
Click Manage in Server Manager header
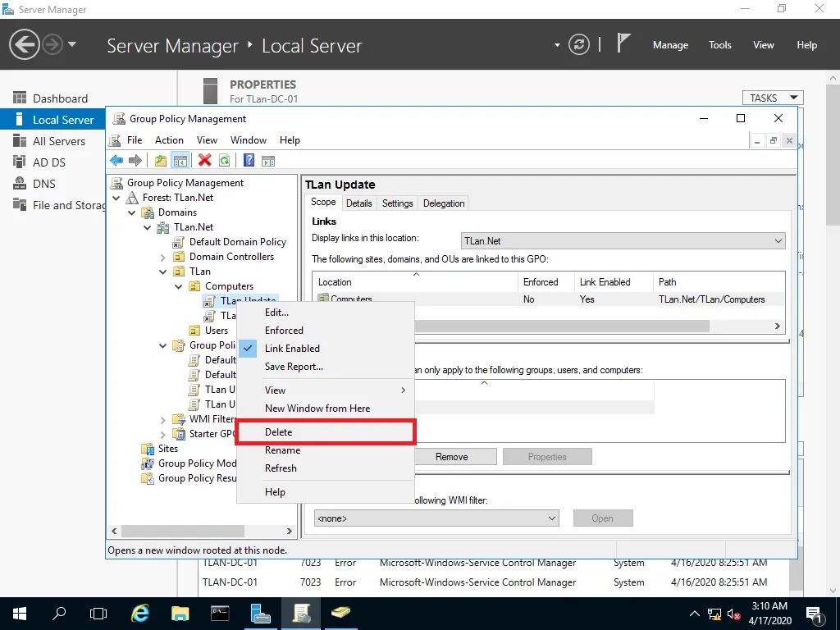(x=670, y=45)
